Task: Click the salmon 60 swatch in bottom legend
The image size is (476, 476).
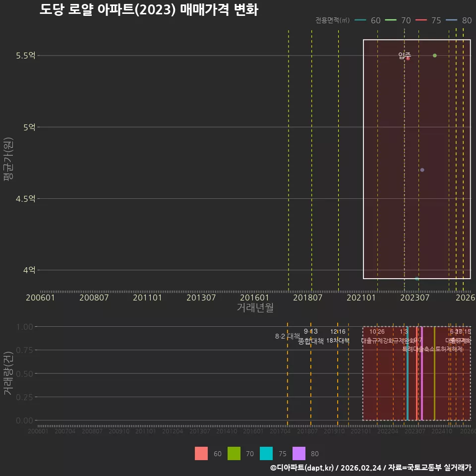Action: 201,454
